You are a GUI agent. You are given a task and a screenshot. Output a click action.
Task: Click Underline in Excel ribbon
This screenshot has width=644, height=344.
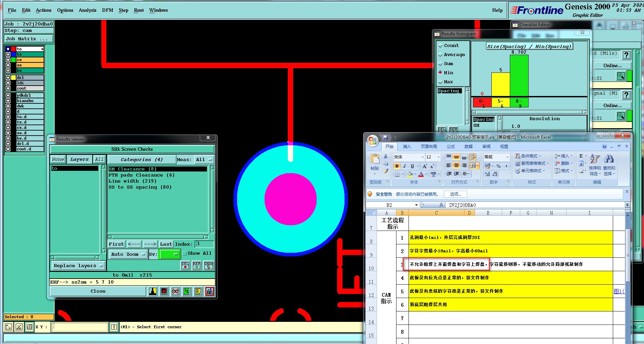coord(412,166)
